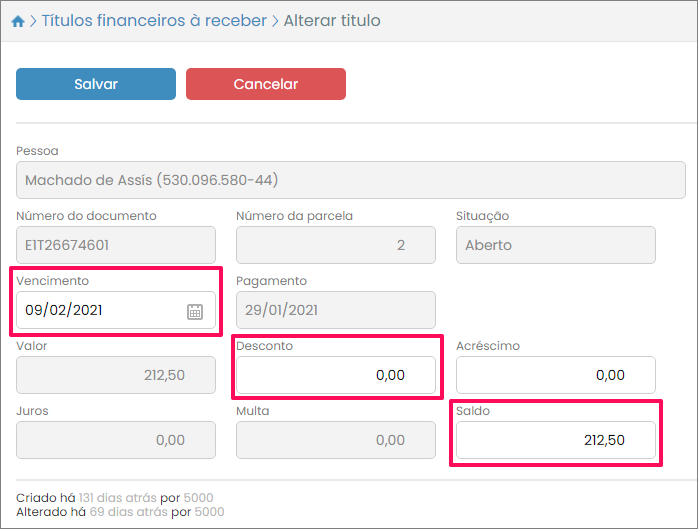Click the Pessoa field with Machado de Assis

pos(350,181)
